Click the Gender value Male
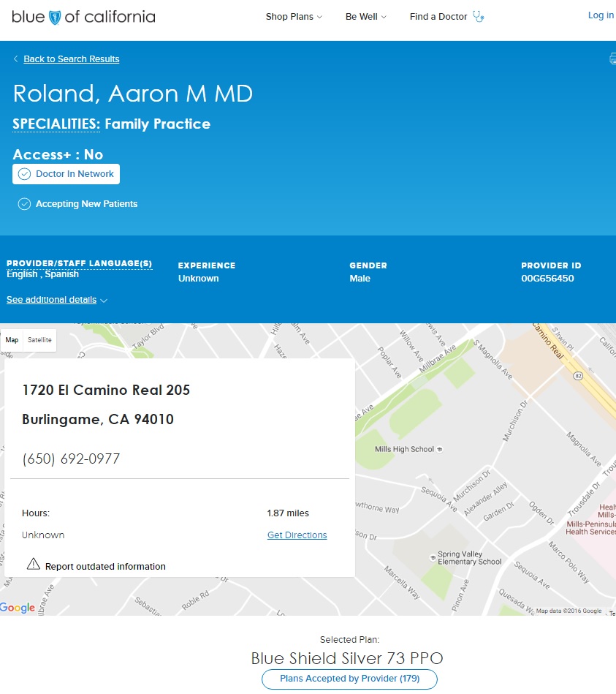 (360, 279)
